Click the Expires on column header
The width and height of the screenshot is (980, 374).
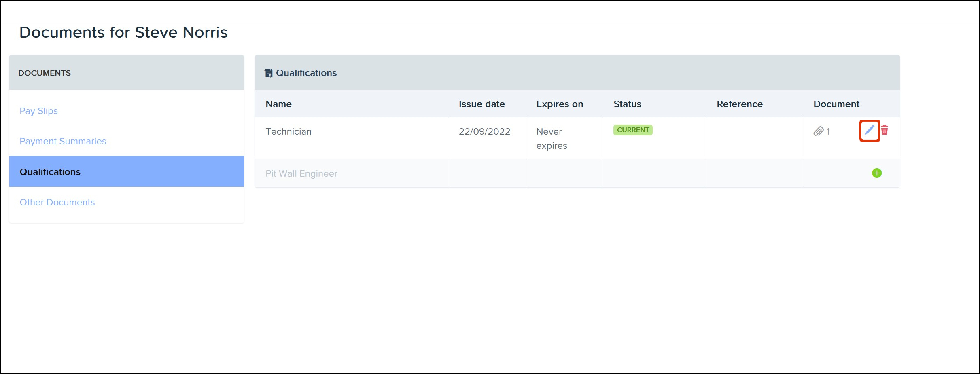560,104
